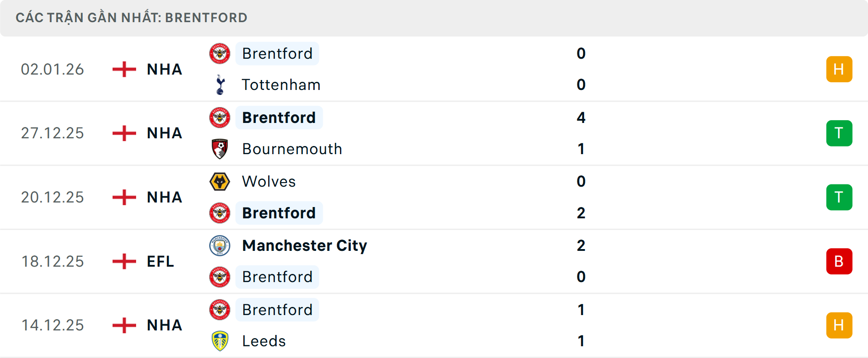The height and width of the screenshot is (358, 868).
Task: Click the England flag next to 02.01.26
Action: (123, 69)
